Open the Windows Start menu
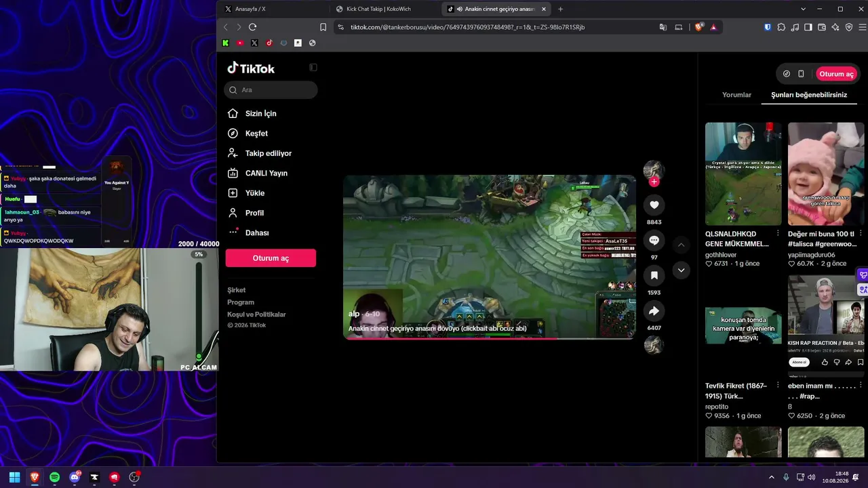 tap(14, 477)
